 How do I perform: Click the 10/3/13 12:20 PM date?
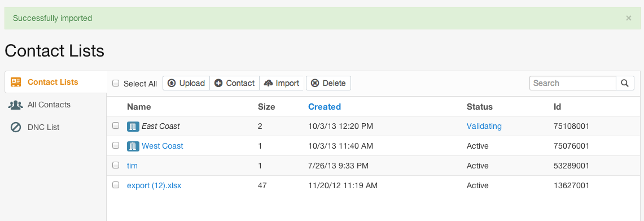tap(340, 127)
